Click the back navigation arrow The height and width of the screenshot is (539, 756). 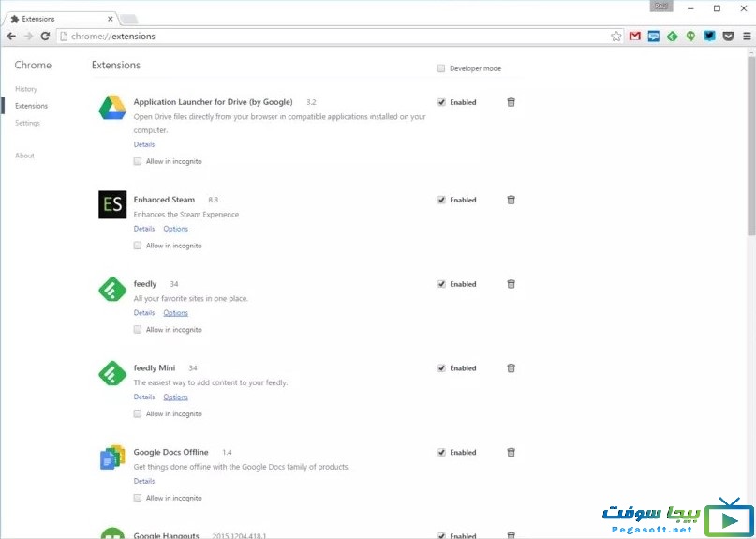coord(11,37)
